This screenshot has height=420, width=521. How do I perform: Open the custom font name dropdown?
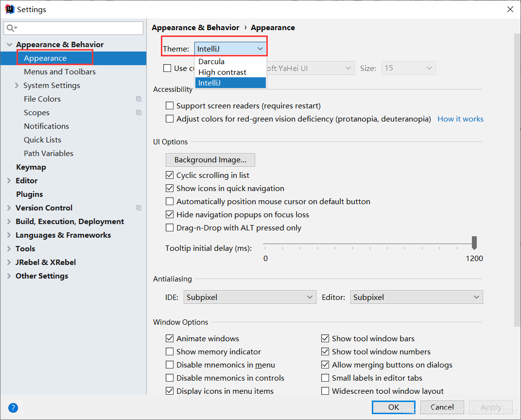click(x=310, y=68)
